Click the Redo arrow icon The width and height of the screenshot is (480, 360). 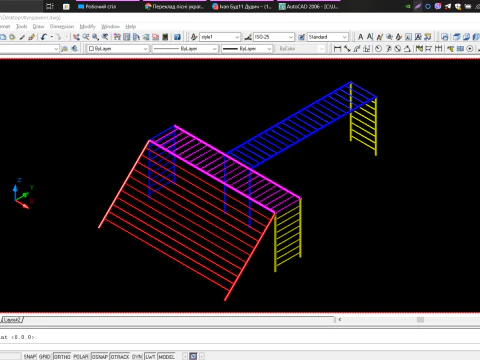click(x=58, y=37)
